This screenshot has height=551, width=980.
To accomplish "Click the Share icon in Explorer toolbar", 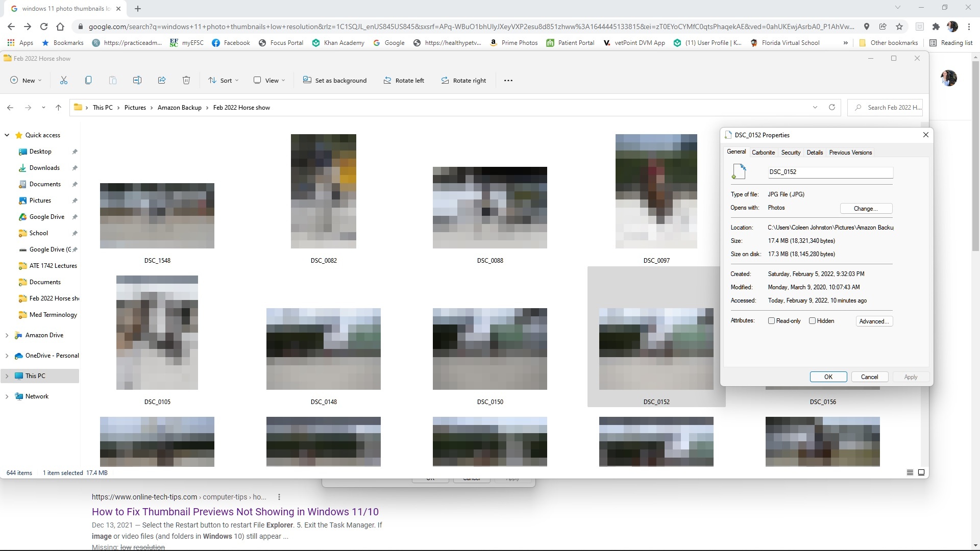I will [x=162, y=80].
